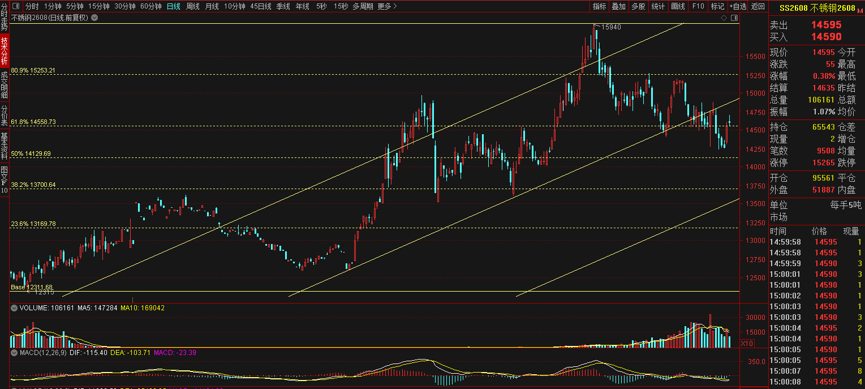Open the 指标 indicators button
The width and height of the screenshot is (865, 389).
point(600,7)
